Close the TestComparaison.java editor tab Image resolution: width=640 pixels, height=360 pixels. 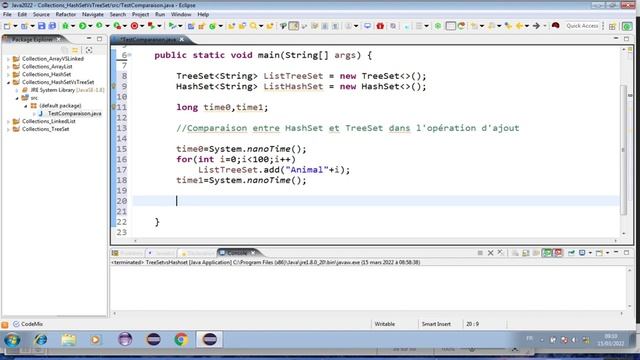[x=182, y=40]
